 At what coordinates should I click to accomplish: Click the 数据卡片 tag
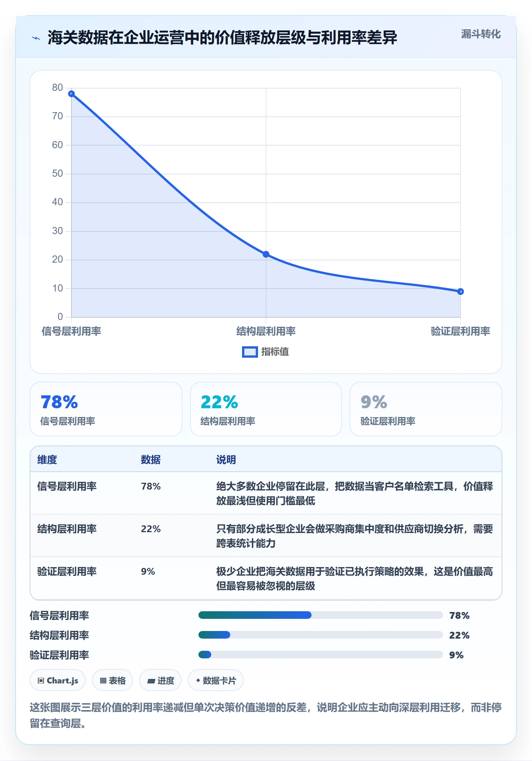215,680
